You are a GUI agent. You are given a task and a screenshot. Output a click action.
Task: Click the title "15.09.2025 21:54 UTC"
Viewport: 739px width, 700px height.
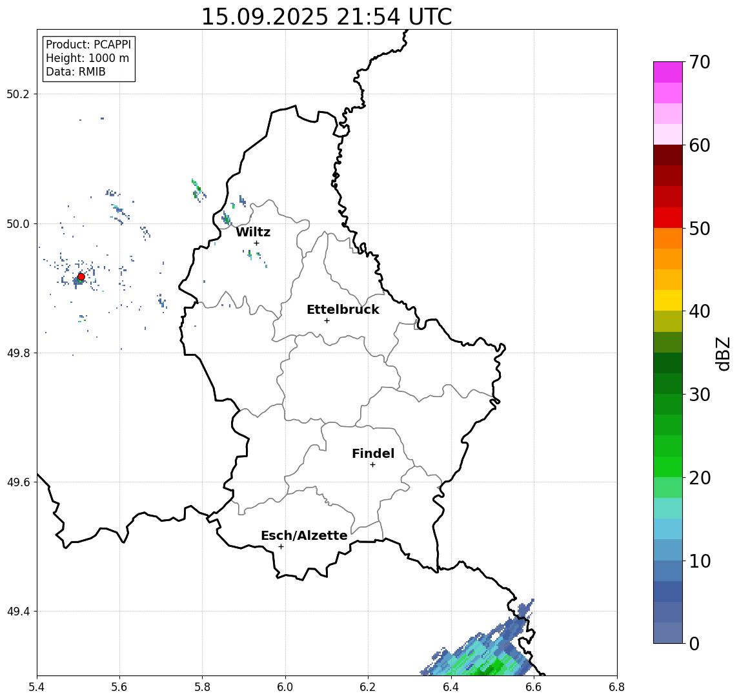(327, 17)
